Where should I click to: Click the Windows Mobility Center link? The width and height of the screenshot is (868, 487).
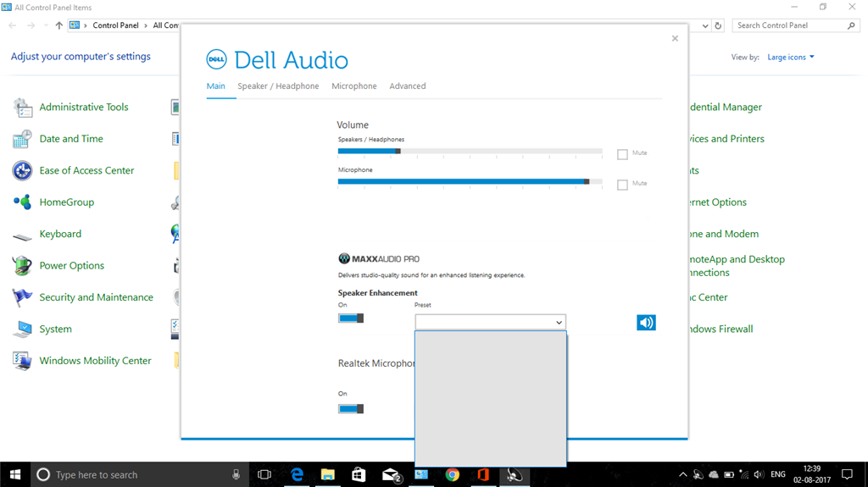(95, 361)
